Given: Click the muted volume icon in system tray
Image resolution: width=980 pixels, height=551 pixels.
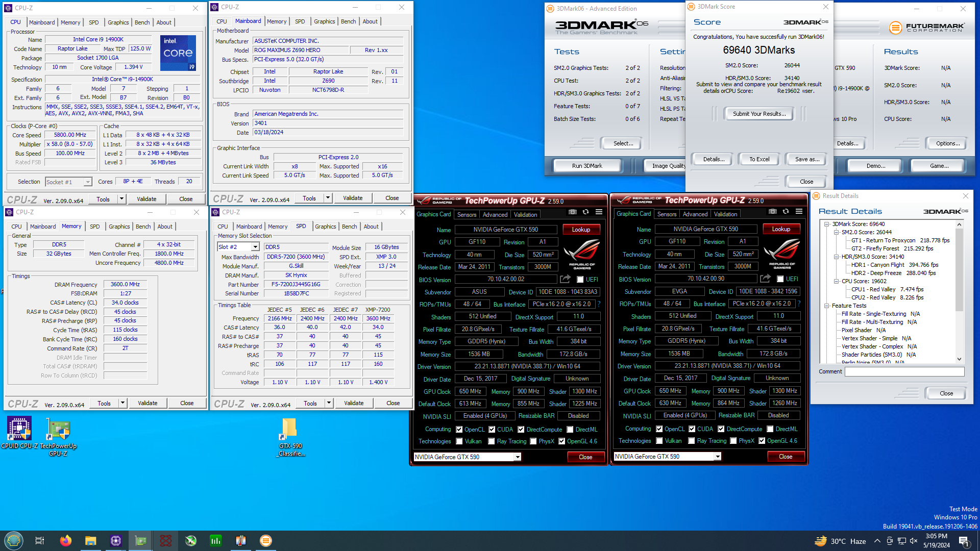Looking at the screenshot, I should (914, 541).
